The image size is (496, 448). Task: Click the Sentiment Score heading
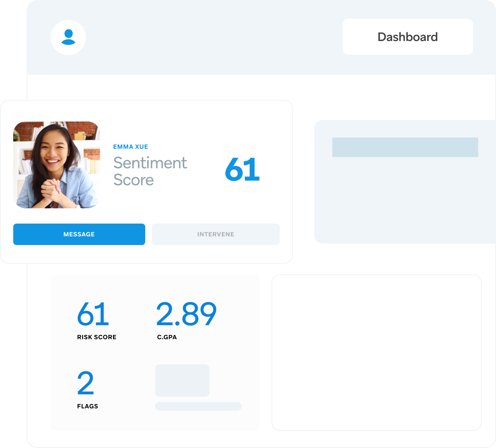click(150, 171)
